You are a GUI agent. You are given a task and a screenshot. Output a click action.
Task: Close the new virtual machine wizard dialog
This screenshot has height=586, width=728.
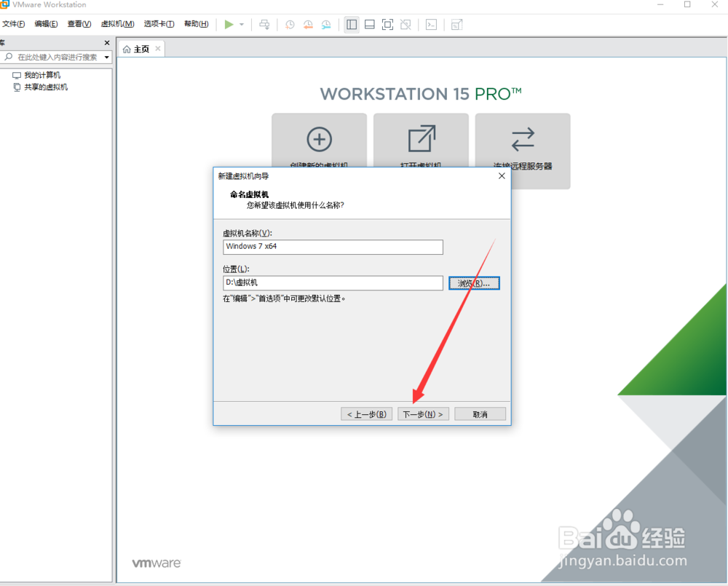point(502,176)
